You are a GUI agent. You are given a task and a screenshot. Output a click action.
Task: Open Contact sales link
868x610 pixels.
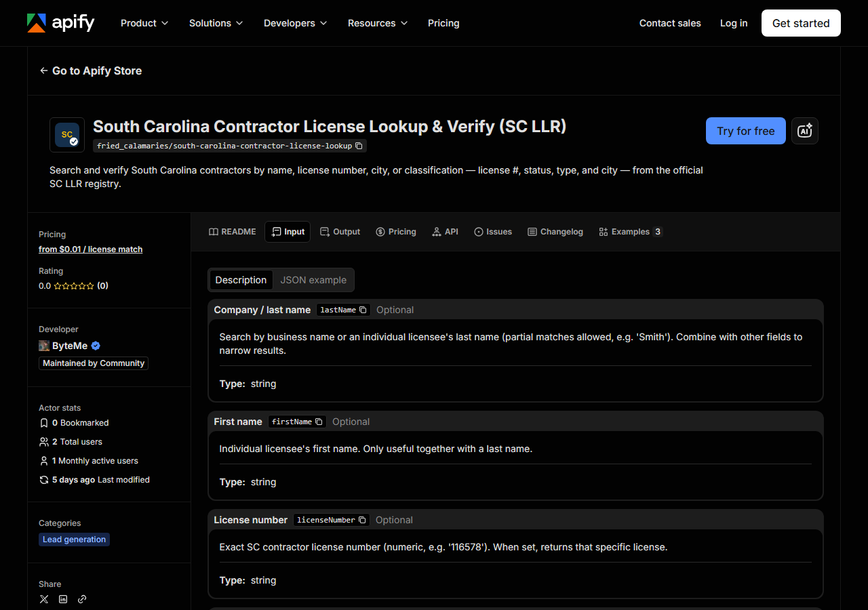tap(670, 23)
